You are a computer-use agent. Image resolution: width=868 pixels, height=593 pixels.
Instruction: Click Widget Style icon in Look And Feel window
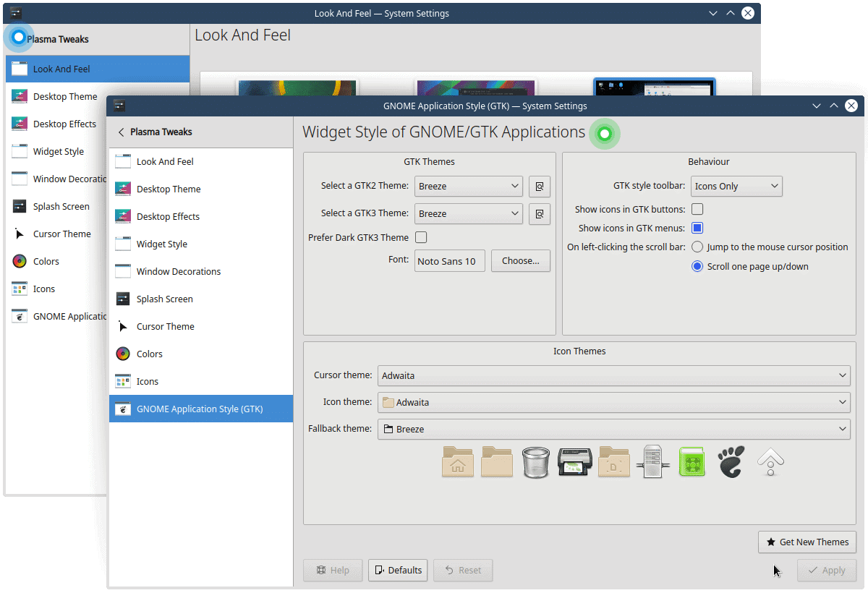[20, 151]
